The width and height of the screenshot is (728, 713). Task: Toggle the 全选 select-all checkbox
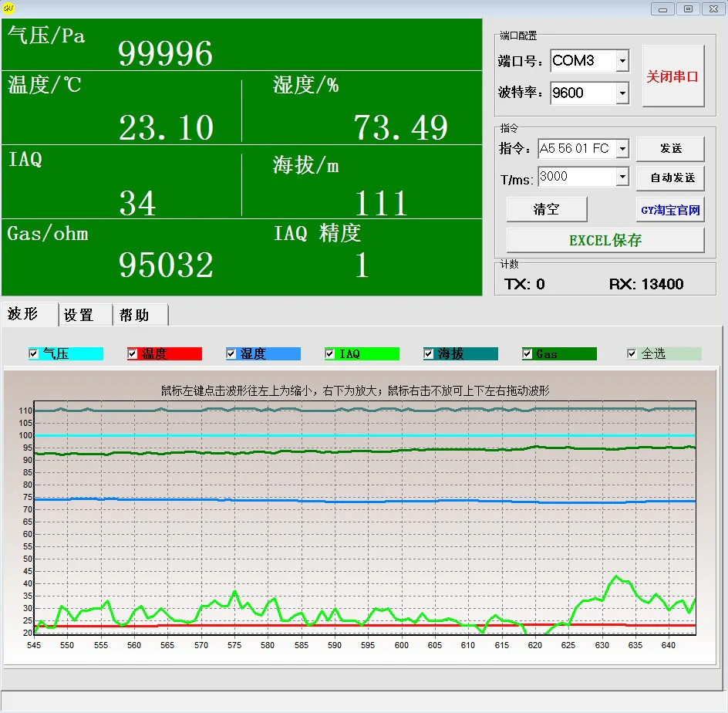coord(632,354)
